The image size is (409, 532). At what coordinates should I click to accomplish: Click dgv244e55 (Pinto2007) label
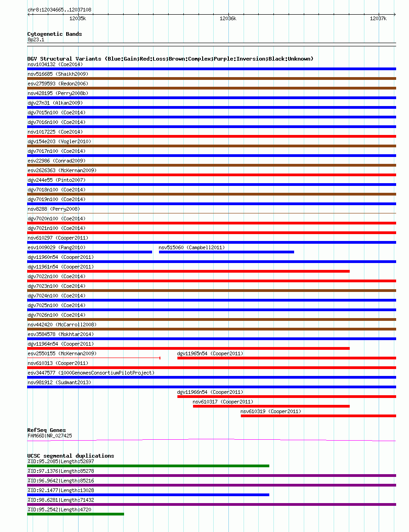pyautogui.click(x=57, y=180)
